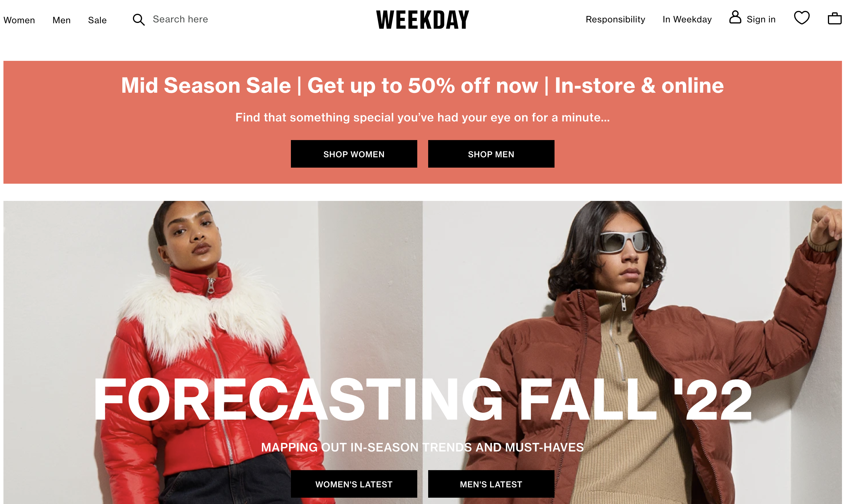The width and height of the screenshot is (846, 504).
Task: Click the MEN'S LATEST button
Action: 491,484
